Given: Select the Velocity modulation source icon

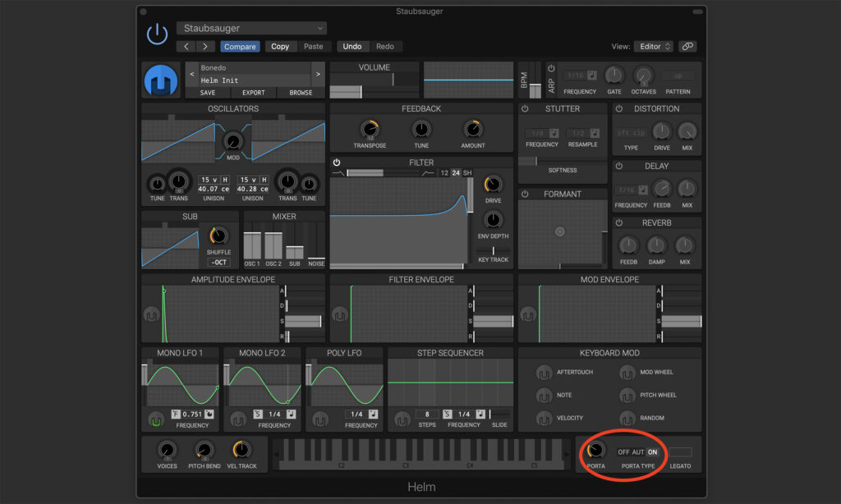Looking at the screenshot, I should [544, 418].
